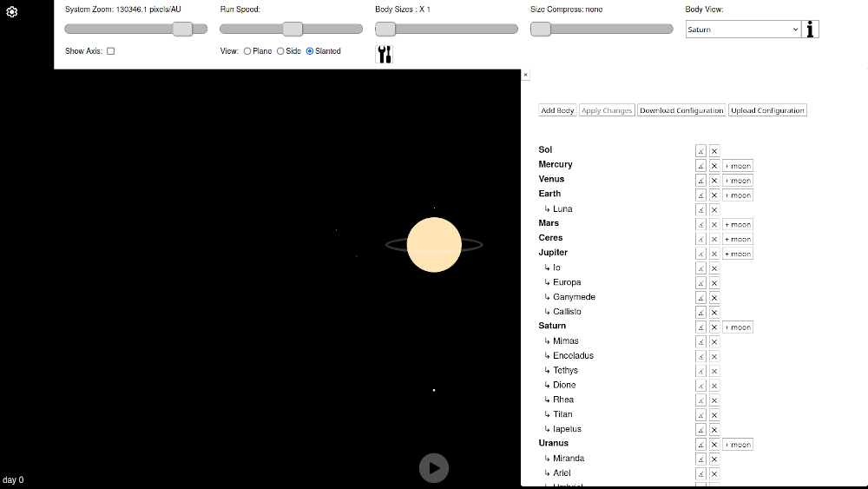Click the Size Compress slider handle

coord(541,29)
